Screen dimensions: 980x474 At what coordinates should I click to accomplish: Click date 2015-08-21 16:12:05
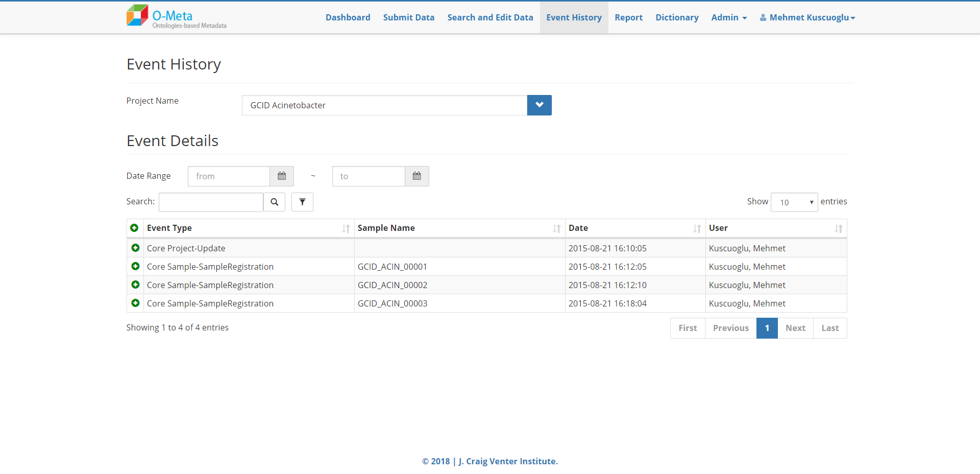(607, 267)
